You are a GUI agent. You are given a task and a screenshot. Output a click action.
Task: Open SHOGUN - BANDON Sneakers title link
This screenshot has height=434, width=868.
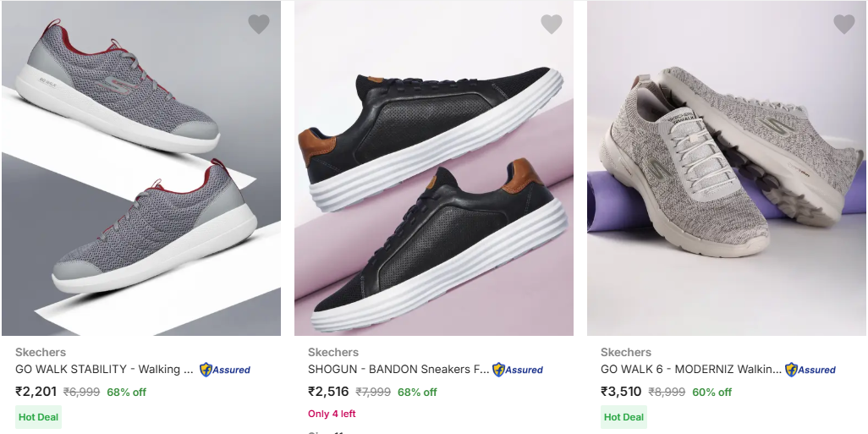(x=398, y=370)
